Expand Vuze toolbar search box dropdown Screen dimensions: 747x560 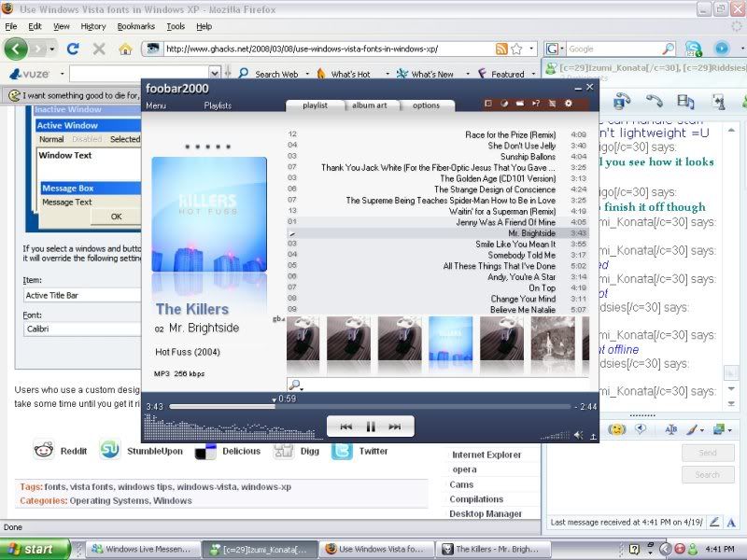click(x=215, y=74)
